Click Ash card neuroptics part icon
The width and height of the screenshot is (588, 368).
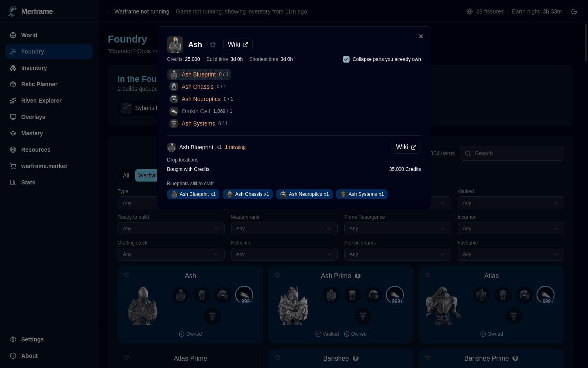[223, 295]
